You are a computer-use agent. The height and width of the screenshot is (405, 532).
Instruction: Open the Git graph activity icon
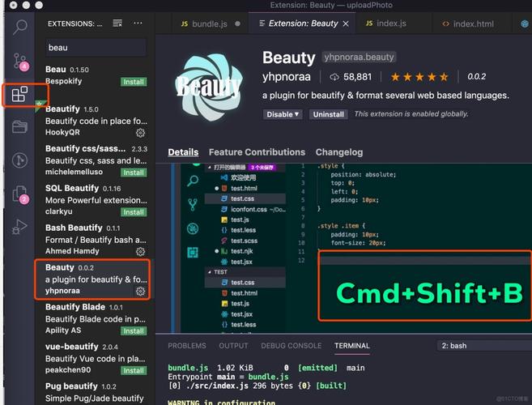19,160
